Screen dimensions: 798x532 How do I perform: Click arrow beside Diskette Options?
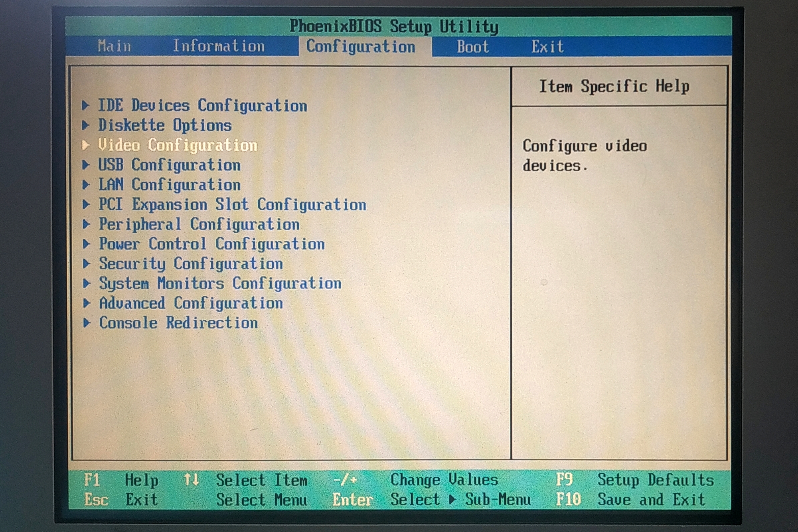click(x=85, y=125)
